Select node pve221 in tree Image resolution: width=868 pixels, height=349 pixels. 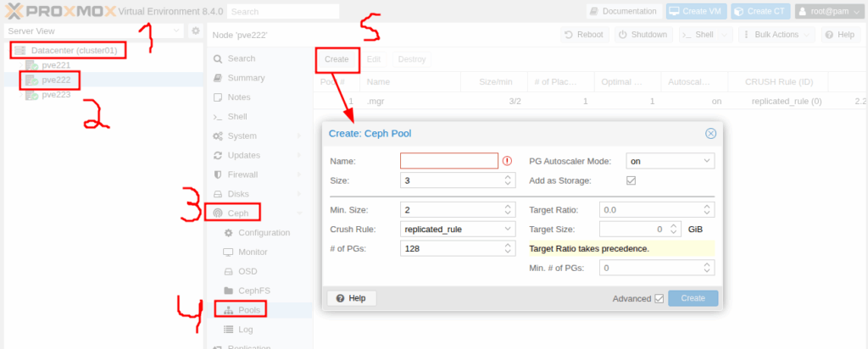[x=56, y=64]
